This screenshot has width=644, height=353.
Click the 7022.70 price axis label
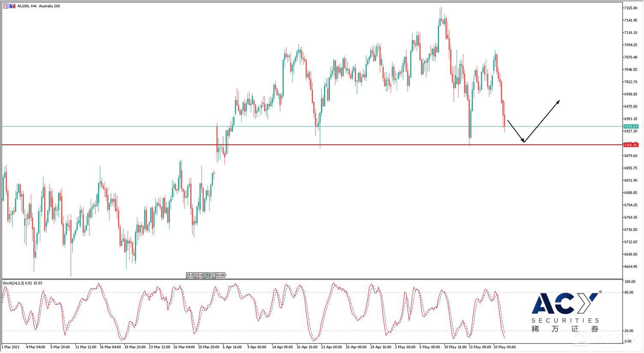[631, 82]
